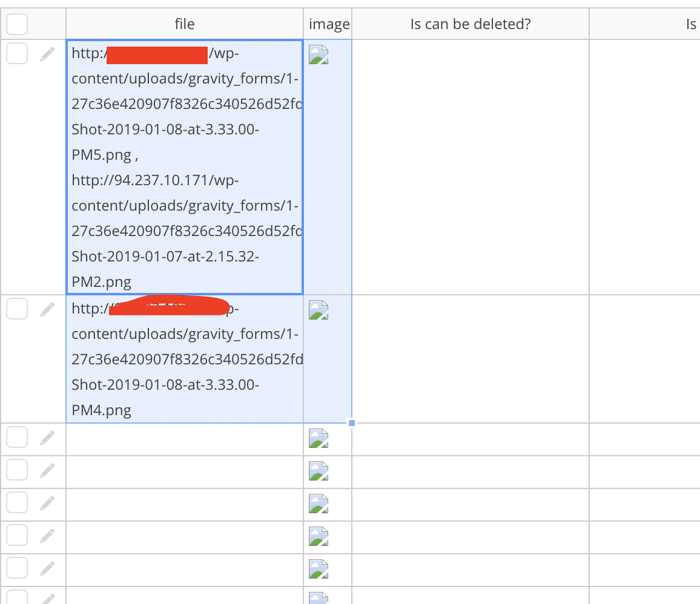700x604 pixels.
Task: Click the image placeholder in the sixth table row
Action: [x=319, y=536]
